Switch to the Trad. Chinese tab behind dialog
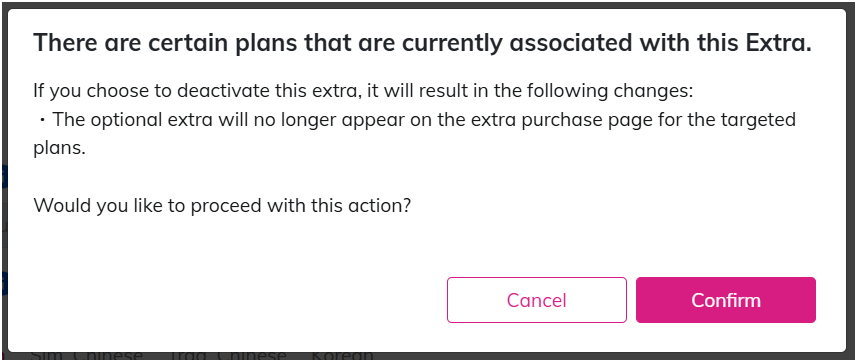The image size is (857, 362). point(227,356)
